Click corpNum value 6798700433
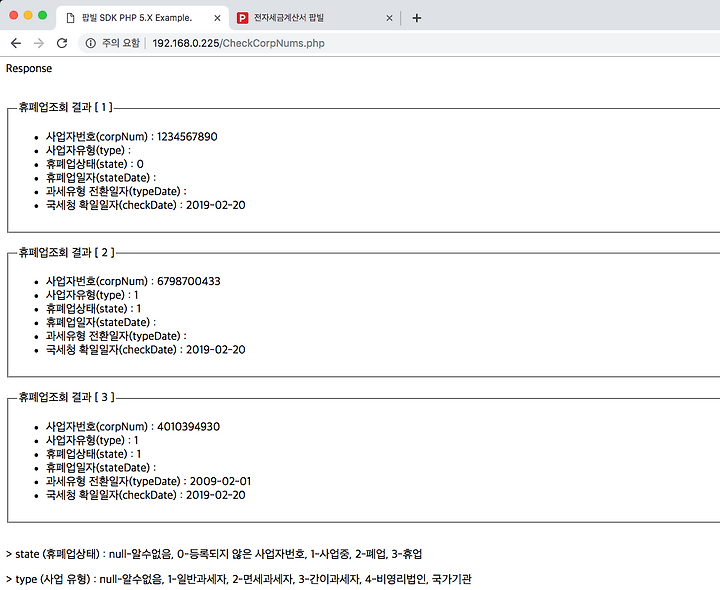 tap(189, 281)
